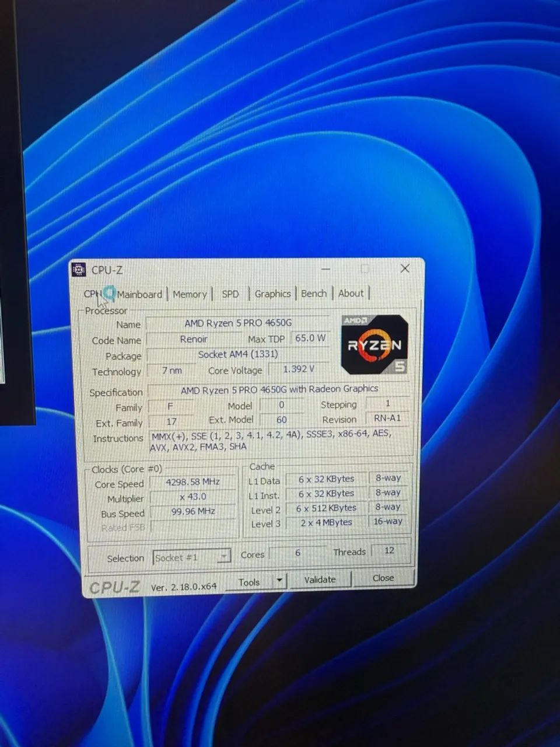Click the Ver. 2.18.0.x64 version text
560x747 pixels.
point(184,587)
